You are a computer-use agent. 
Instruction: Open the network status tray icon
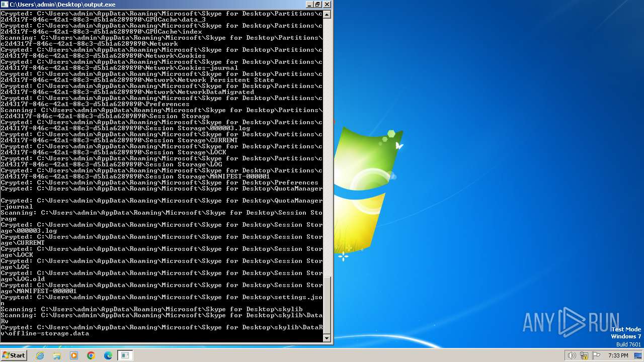click(584, 355)
